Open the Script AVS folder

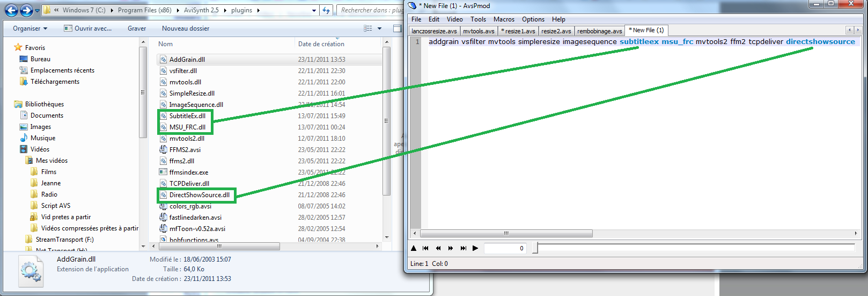pyautogui.click(x=55, y=206)
